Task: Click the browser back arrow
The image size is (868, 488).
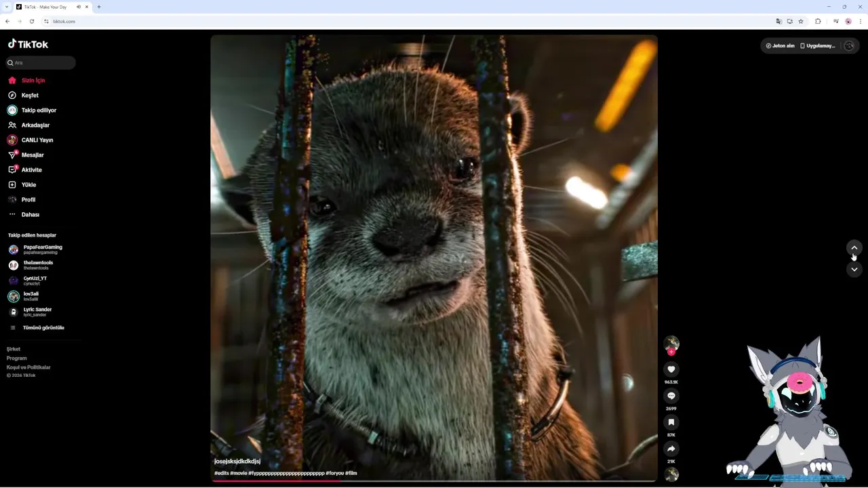Action: tap(7, 21)
